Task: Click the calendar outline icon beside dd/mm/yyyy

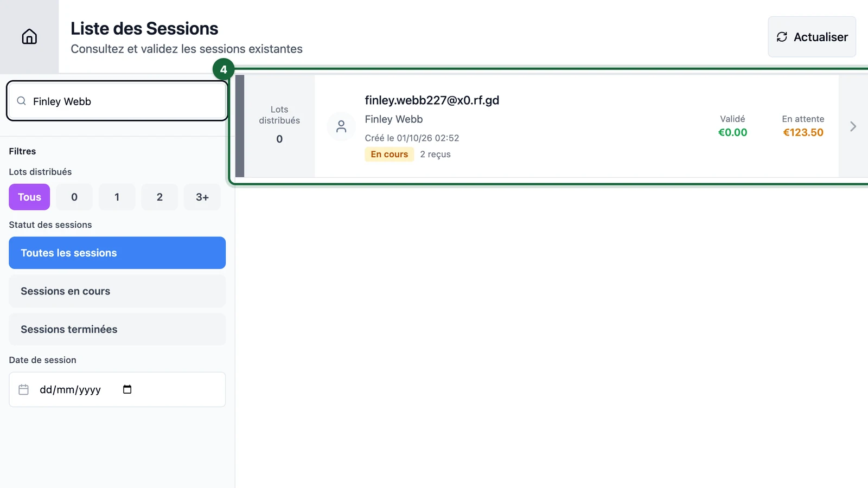Action: click(23, 389)
